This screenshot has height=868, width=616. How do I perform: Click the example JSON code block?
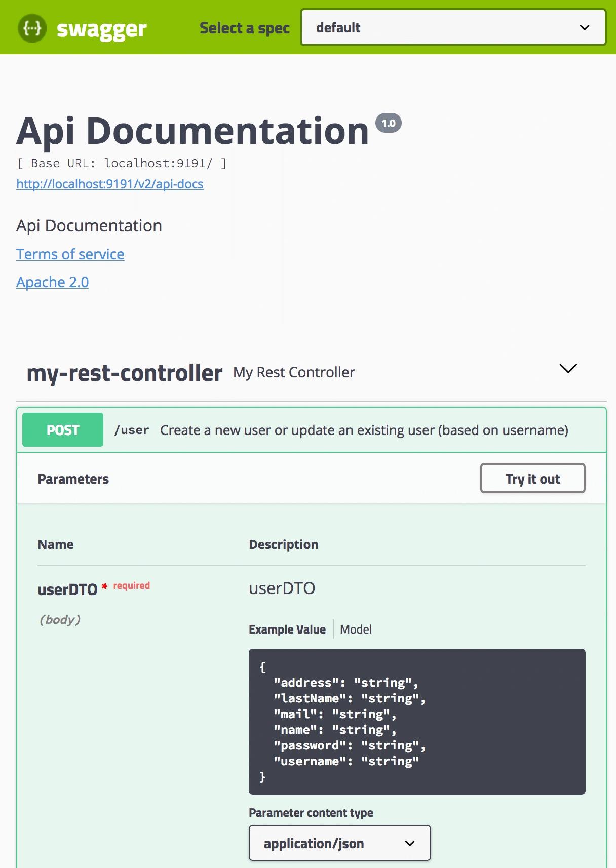click(416, 721)
